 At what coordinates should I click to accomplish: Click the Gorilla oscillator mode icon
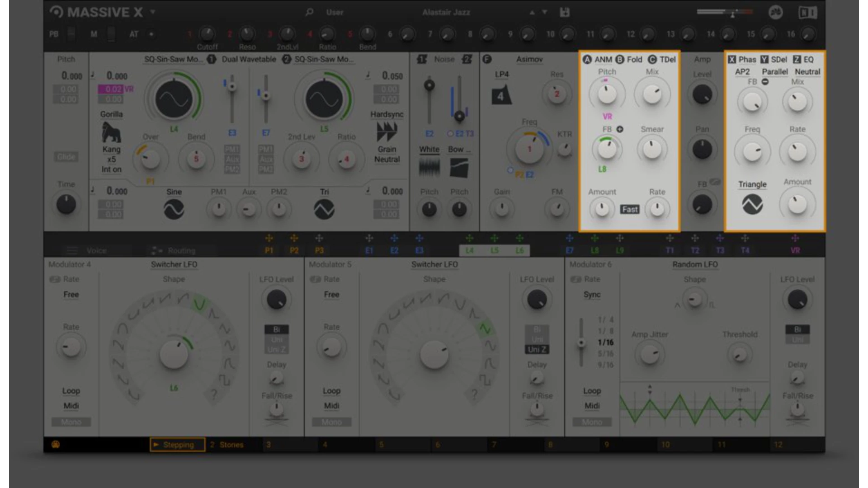click(111, 132)
